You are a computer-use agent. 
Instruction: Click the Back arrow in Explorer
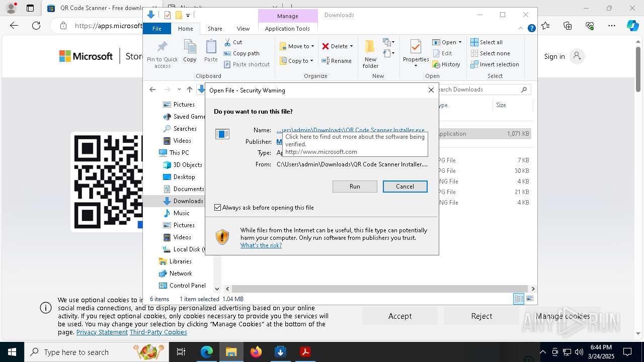click(x=152, y=89)
